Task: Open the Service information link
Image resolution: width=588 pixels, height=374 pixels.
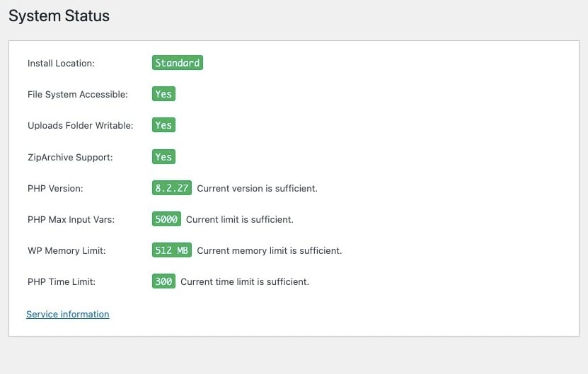Action: 68,314
